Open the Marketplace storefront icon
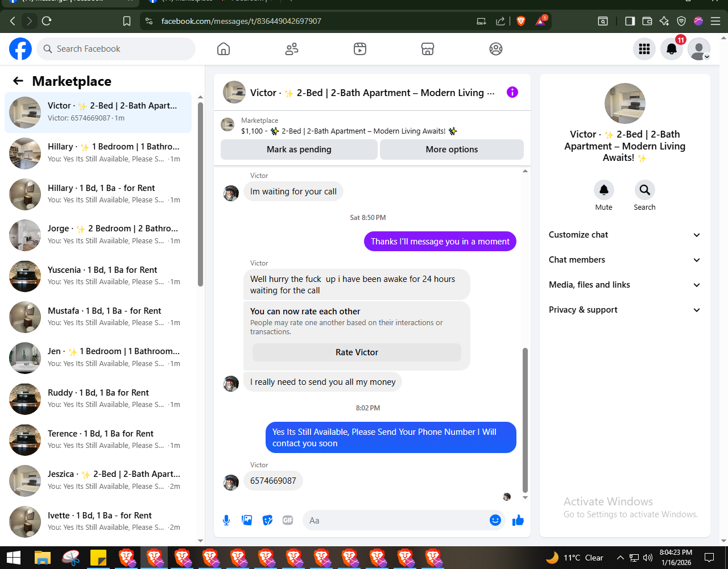The image size is (728, 569). pyautogui.click(x=428, y=49)
